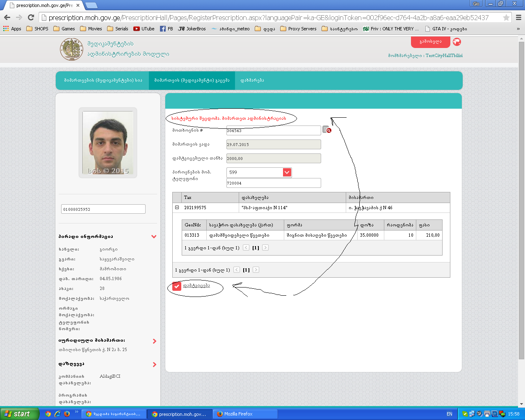525x420 pixels.
Task: Click the red confirm checkmark icon
Action: point(176,286)
